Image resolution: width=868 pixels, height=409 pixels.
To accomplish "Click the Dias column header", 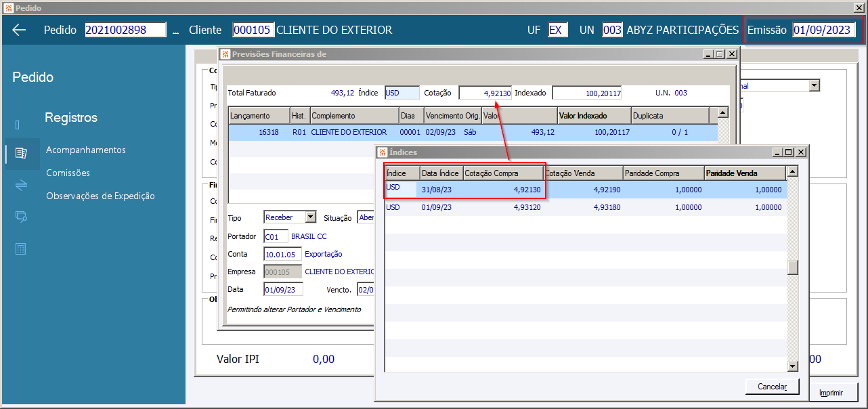I will (410, 116).
